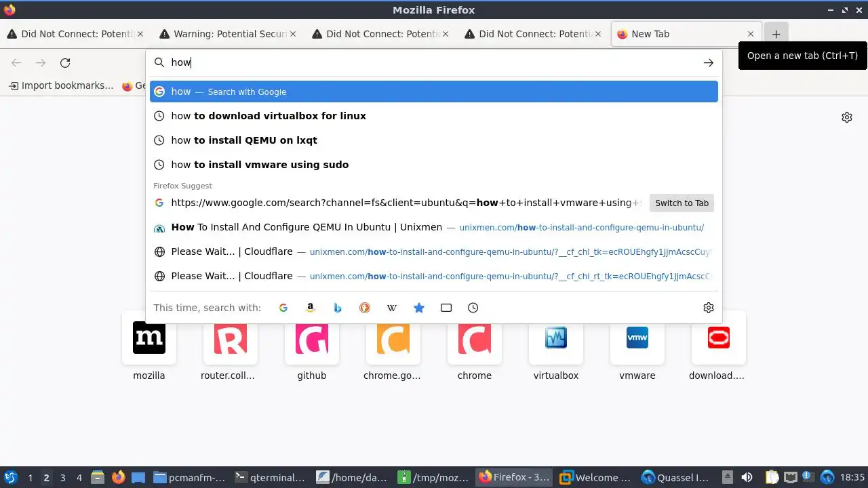
Task: Launch file manager from taskbar quick launch
Action: pos(98,477)
